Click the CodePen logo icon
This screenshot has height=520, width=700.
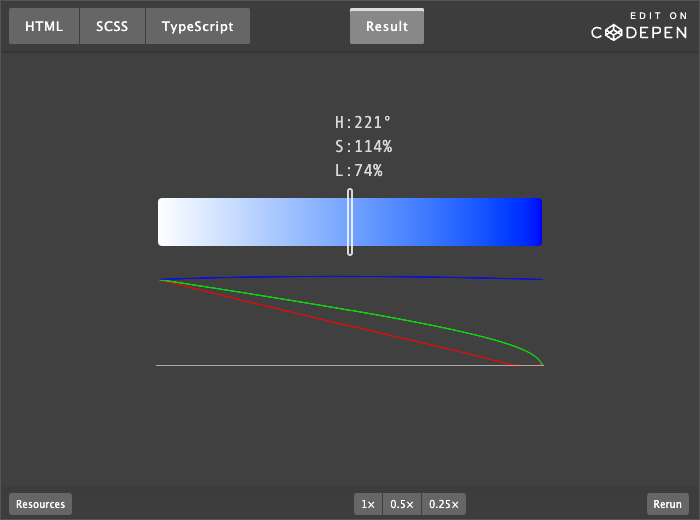(x=614, y=33)
